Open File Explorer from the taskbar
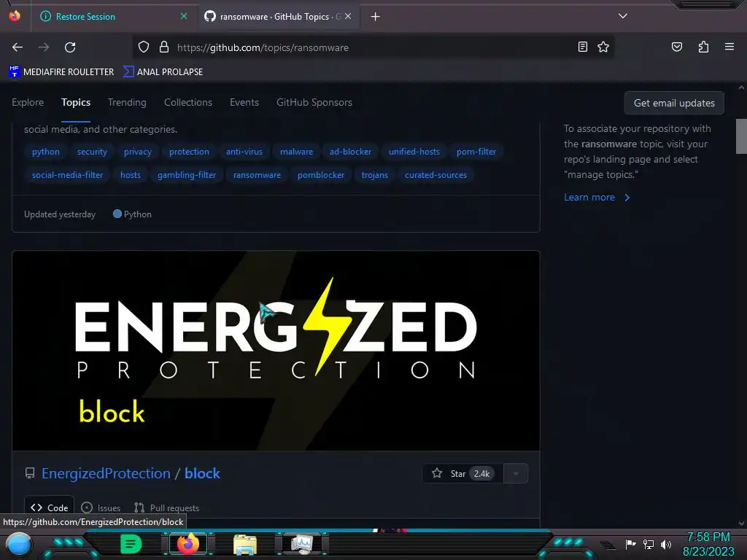 coord(245,544)
